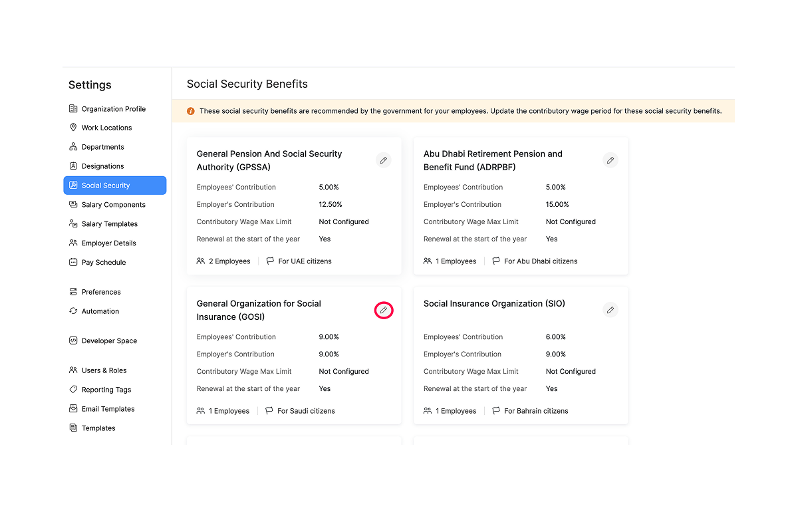Click the Work Locations pin icon
Screen dimensions: 798x532
(x=73, y=128)
